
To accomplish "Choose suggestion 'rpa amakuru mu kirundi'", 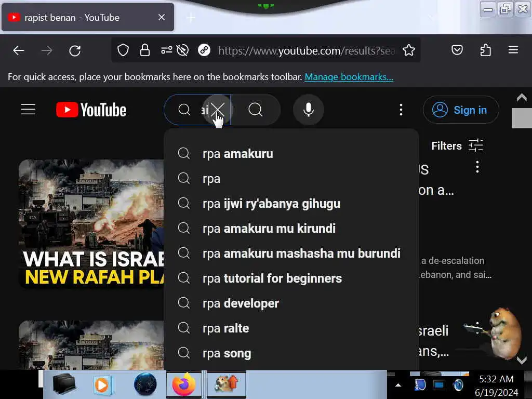I will coord(291,229).
